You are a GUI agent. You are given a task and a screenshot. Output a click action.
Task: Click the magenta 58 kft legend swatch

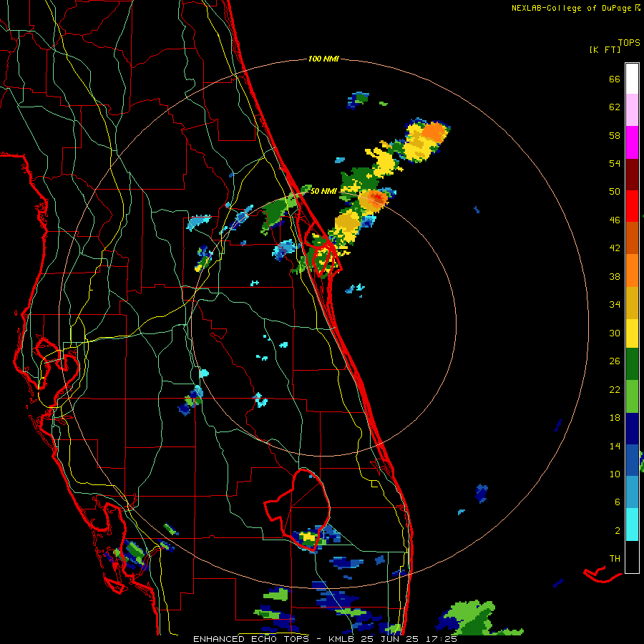coord(632,142)
